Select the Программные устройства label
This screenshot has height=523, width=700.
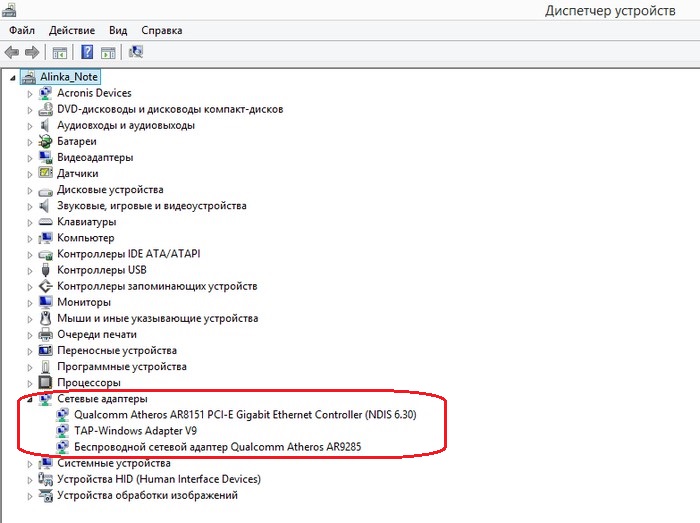(122, 366)
